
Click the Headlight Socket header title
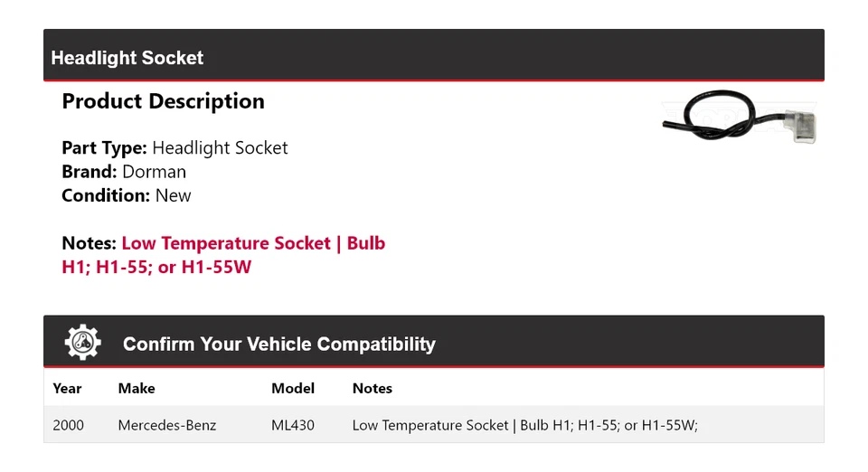127,58
